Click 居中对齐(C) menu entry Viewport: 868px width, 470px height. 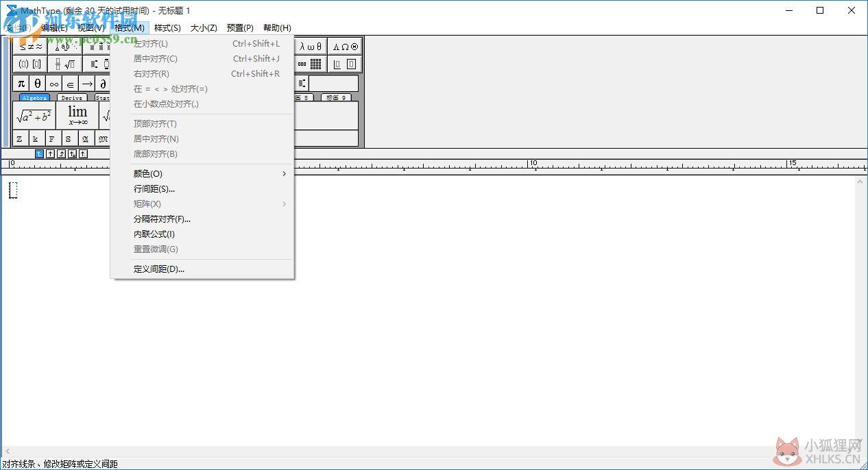click(202, 59)
